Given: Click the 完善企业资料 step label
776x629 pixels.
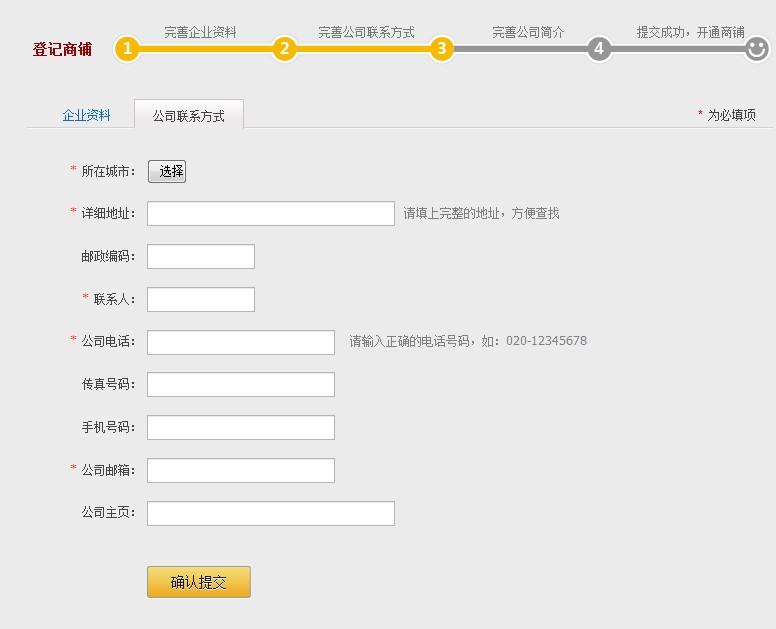Looking at the screenshot, I should pos(200,32).
